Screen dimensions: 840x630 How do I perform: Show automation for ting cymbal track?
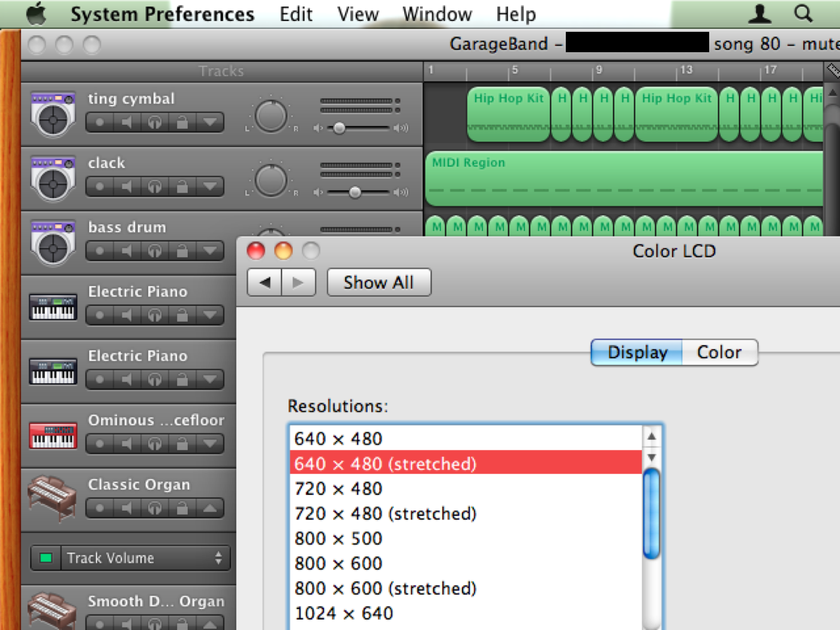pos(210,122)
